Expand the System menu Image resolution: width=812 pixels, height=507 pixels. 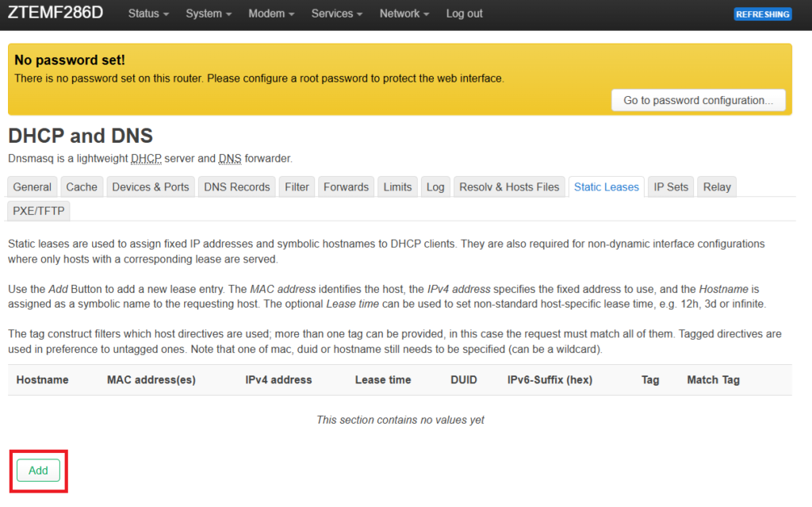(x=209, y=13)
